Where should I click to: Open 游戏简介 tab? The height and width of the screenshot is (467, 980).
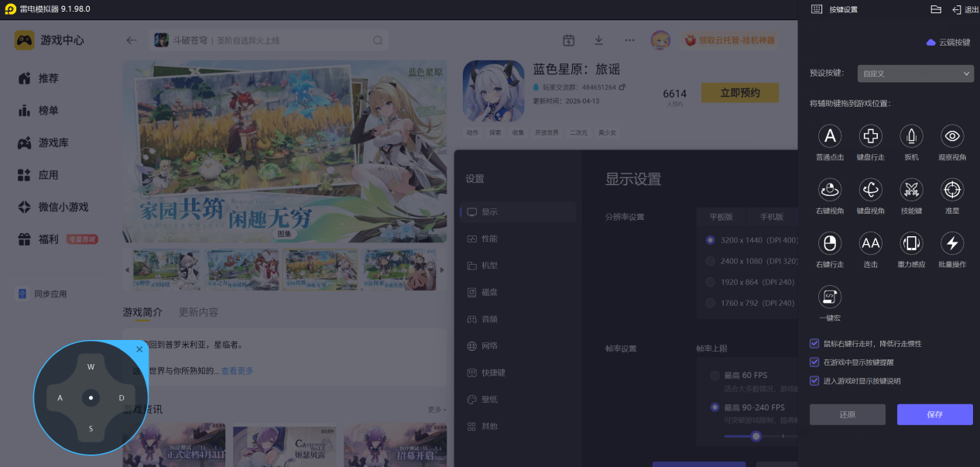click(142, 312)
